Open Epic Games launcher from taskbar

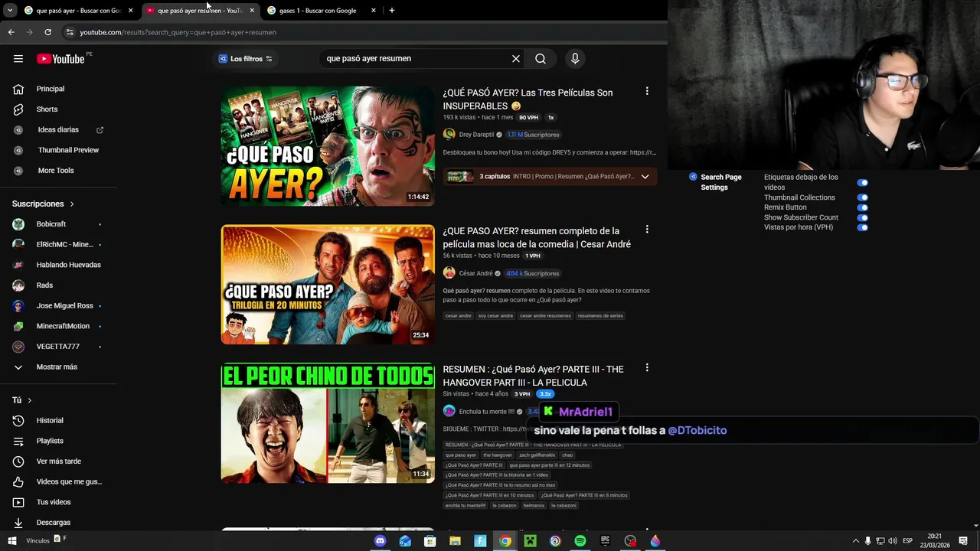pyautogui.click(x=605, y=541)
